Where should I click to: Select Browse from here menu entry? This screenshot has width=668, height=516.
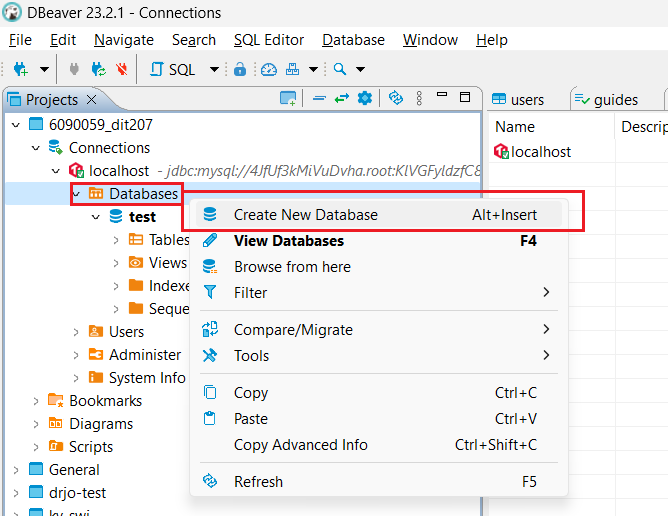coord(379,267)
